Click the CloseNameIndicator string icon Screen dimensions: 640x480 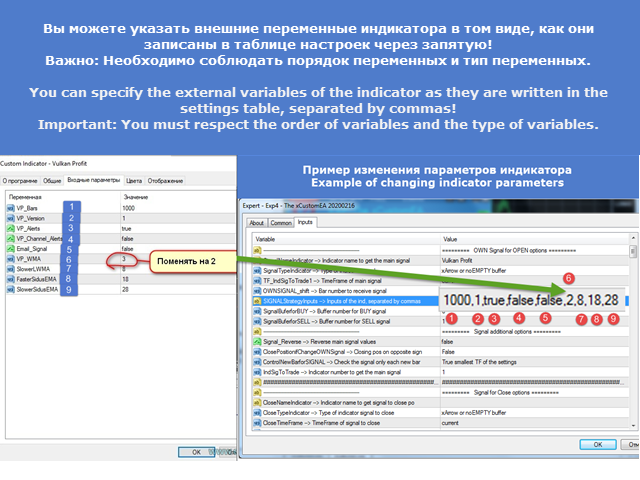tap(257, 403)
